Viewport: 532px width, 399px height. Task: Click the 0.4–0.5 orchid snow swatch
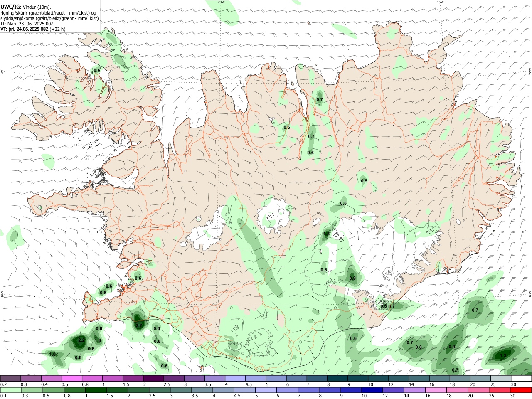pyautogui.click(x=52, y=379)
